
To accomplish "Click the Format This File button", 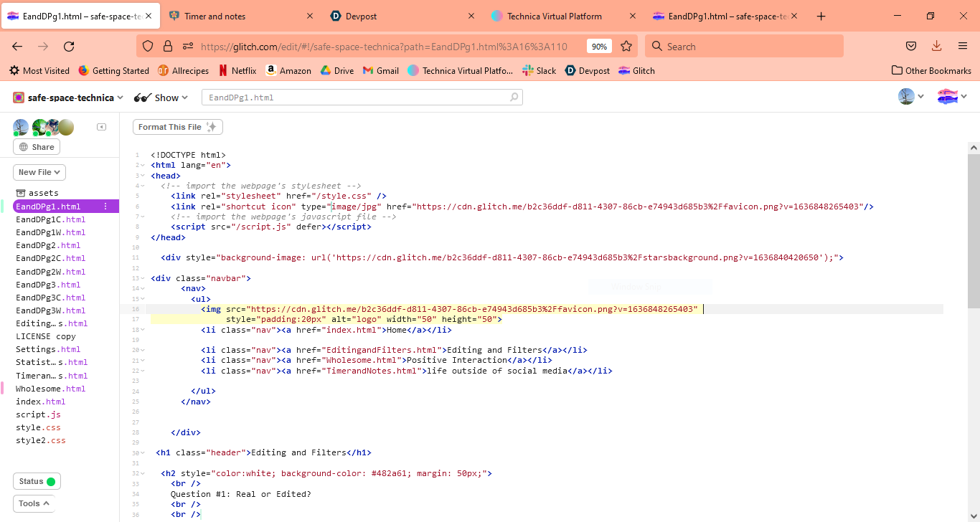I will point(178,127).
